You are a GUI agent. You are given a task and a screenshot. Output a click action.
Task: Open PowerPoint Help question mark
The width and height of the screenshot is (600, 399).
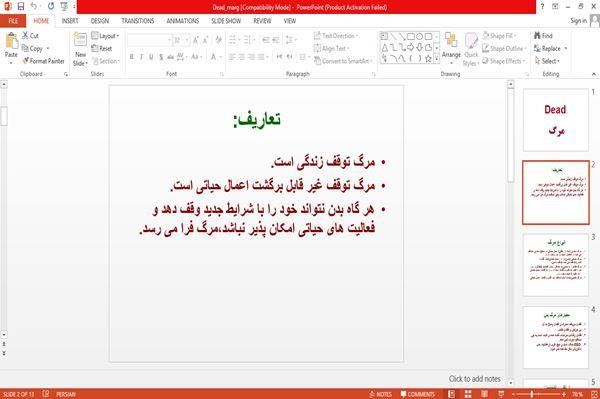point(542,7)
